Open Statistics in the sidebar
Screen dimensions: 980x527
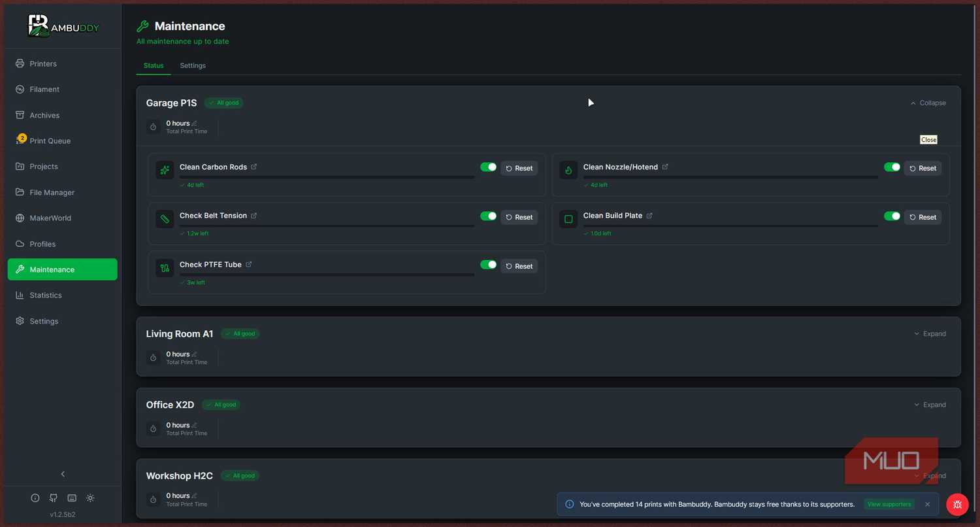click(63, 296)
